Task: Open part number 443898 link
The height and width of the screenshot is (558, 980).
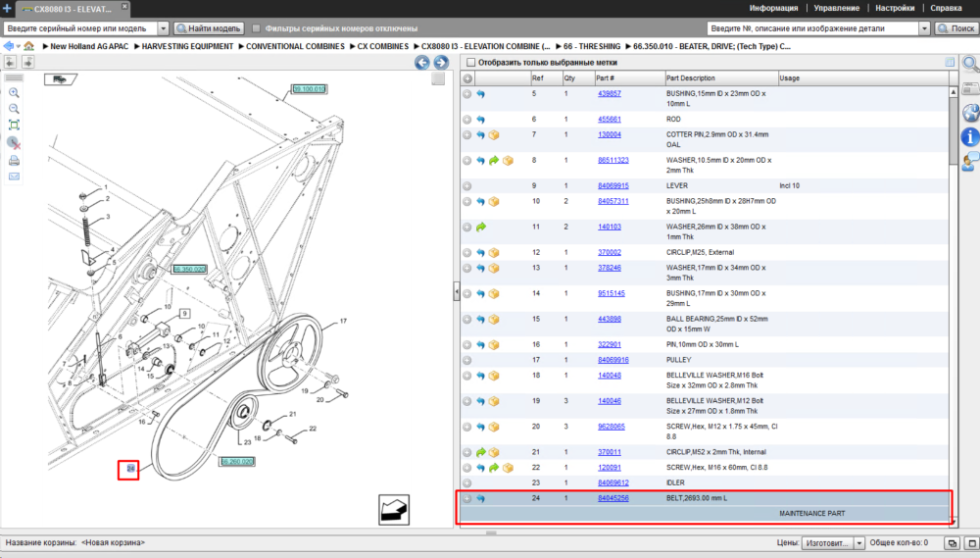Action: coord(610,319)
